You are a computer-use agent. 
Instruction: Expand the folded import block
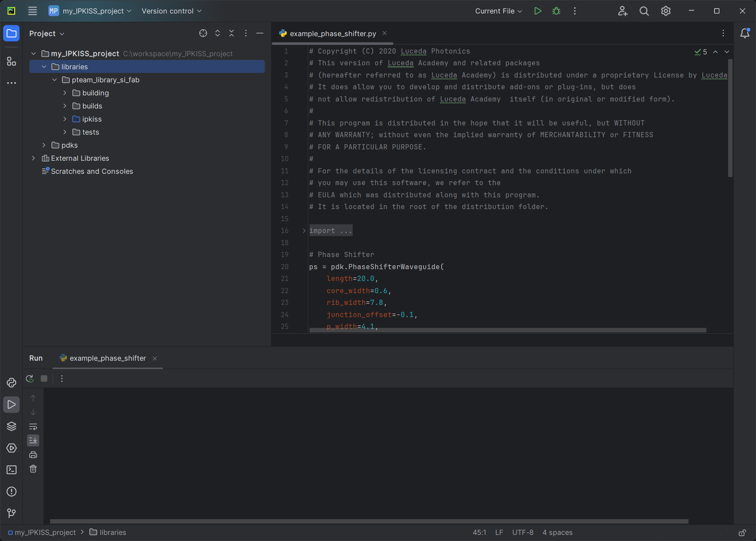click(x=304, y=230)
